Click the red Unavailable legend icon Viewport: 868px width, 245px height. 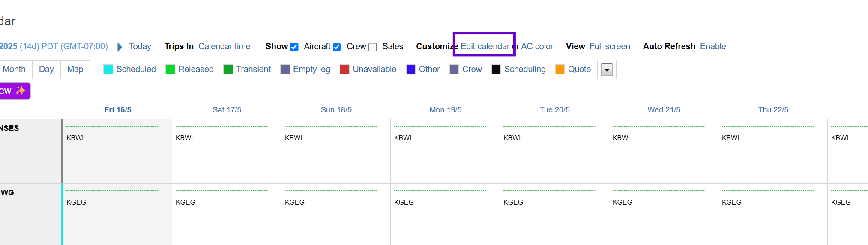pos(344,70)
